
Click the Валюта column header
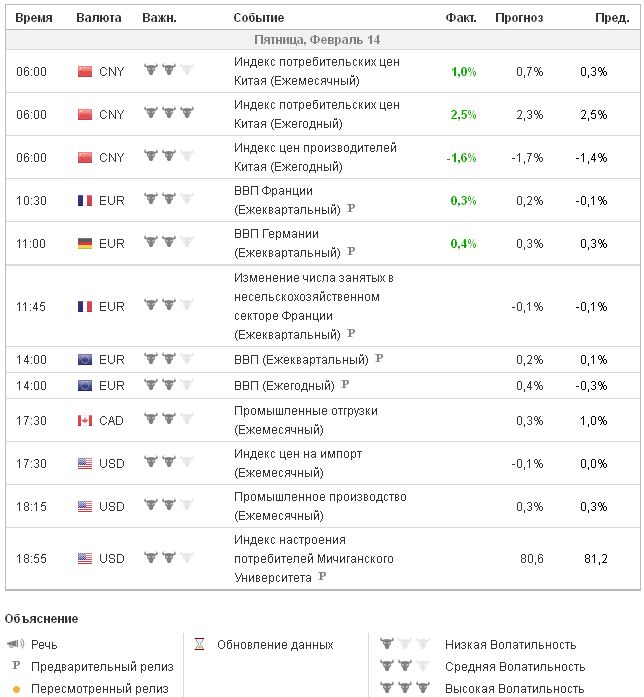pyautogui.click(x=99, y=18)
